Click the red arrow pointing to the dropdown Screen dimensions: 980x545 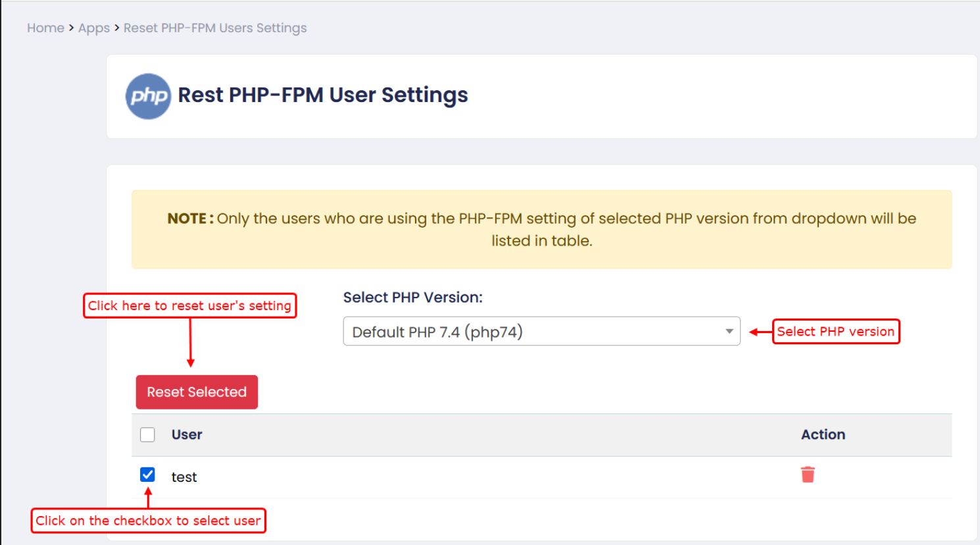click(760, 332)
